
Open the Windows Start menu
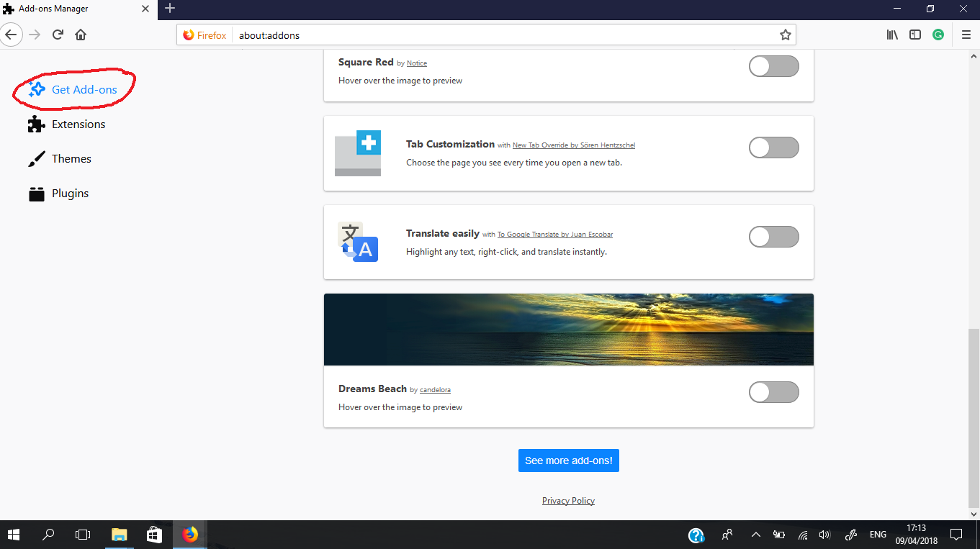[14, 535]
